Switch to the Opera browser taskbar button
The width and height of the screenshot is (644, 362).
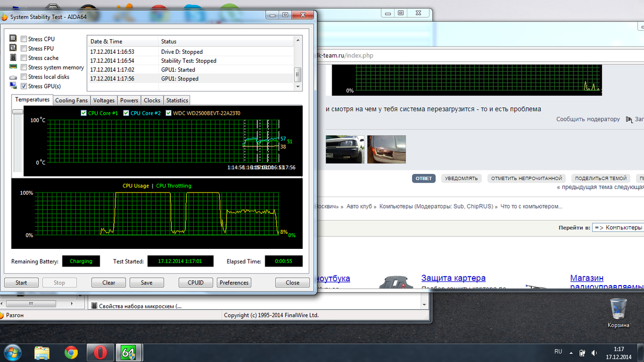[100, 353]
